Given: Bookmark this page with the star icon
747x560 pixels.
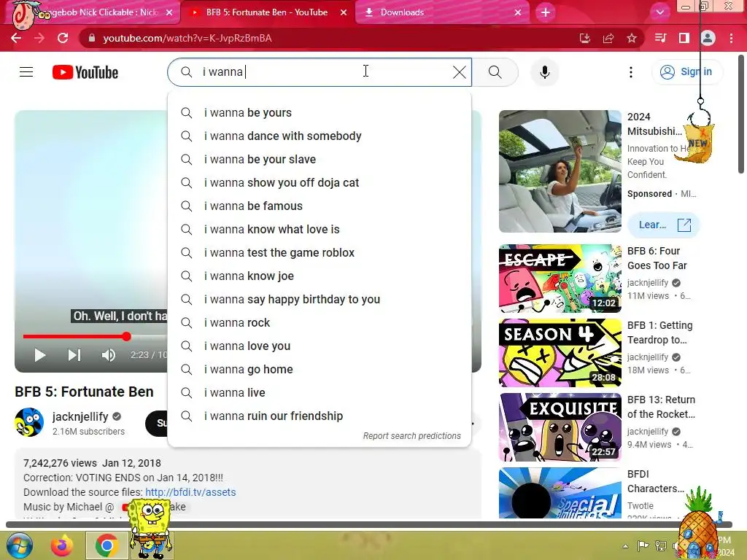Looking at the screenshot, I should pos(632,38).
